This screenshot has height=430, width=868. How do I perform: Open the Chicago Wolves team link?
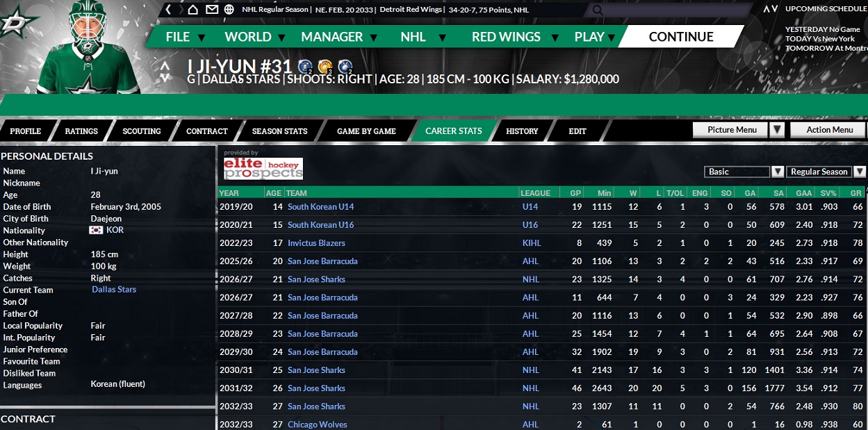point(318,424)
